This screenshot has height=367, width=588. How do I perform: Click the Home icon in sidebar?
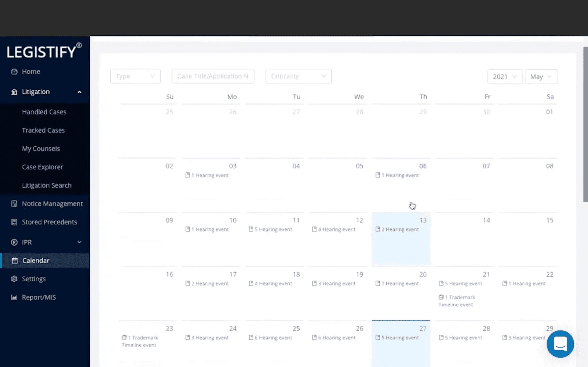tap(14, 71)
